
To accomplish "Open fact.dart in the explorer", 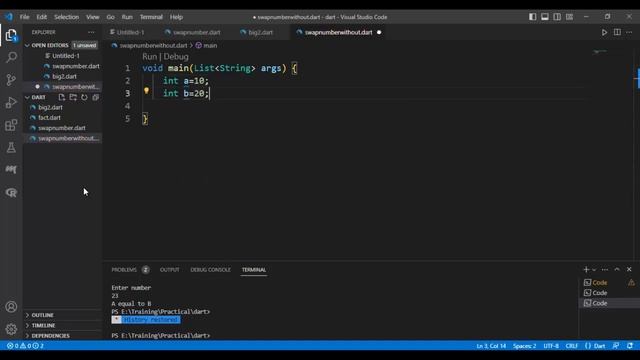I will (49, 118).
